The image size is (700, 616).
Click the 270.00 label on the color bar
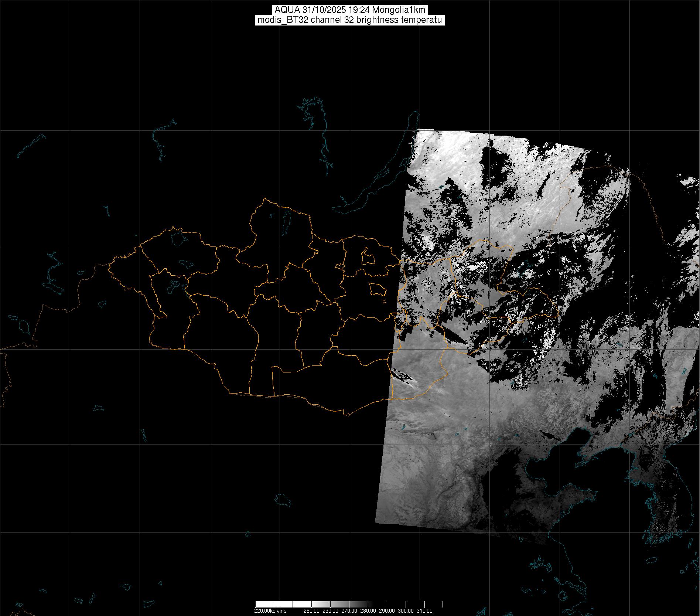[x=349, y=611]
